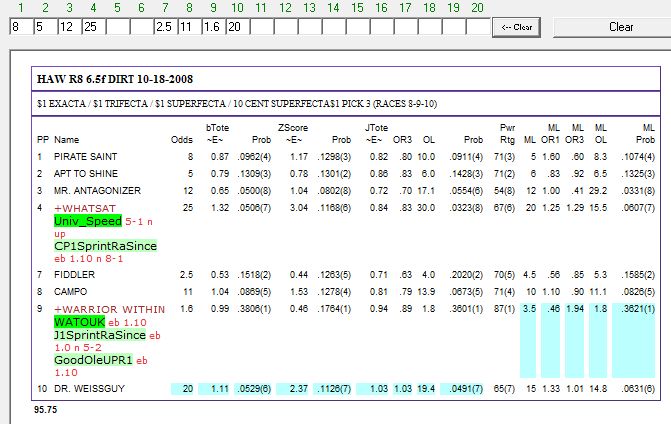Click horse name 'APT TO SHINE'

tap(86, 174)
